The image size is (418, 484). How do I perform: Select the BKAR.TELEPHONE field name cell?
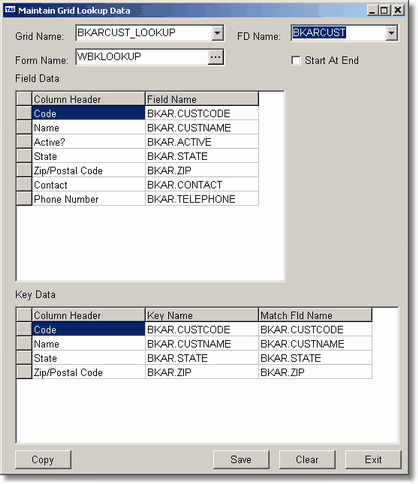(202, 199)
